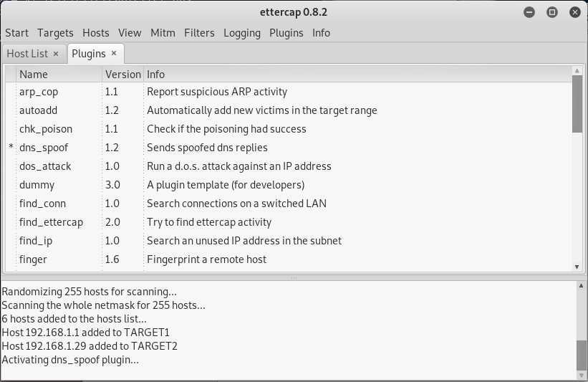Sort plugins by Version column header
This screenshot has width=588, height=382.
pyautogui.click(x=122, y=74)
